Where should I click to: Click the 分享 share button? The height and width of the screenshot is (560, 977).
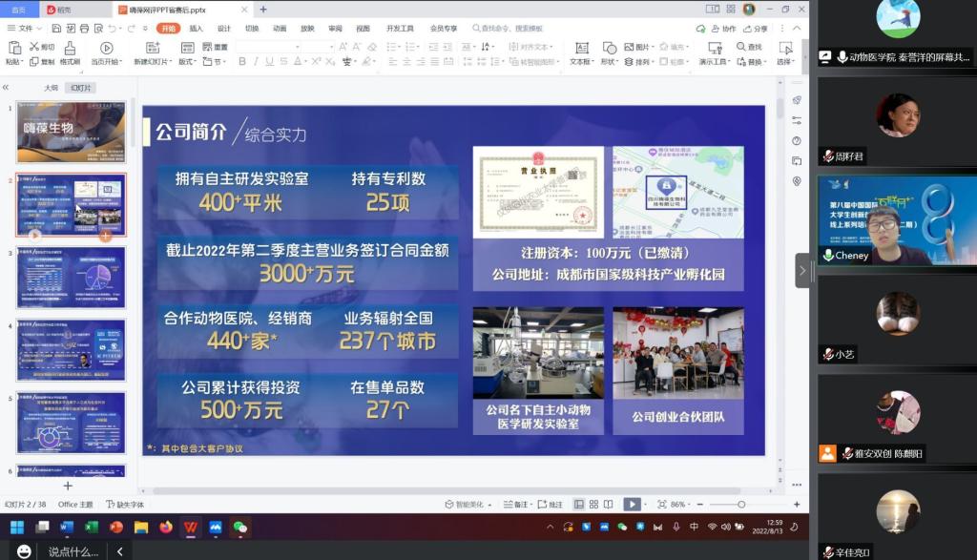tap(755, 29)
